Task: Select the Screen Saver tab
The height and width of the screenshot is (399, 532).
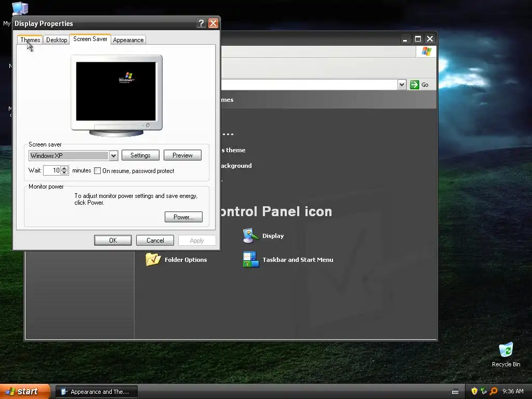Action: [90, 39]
